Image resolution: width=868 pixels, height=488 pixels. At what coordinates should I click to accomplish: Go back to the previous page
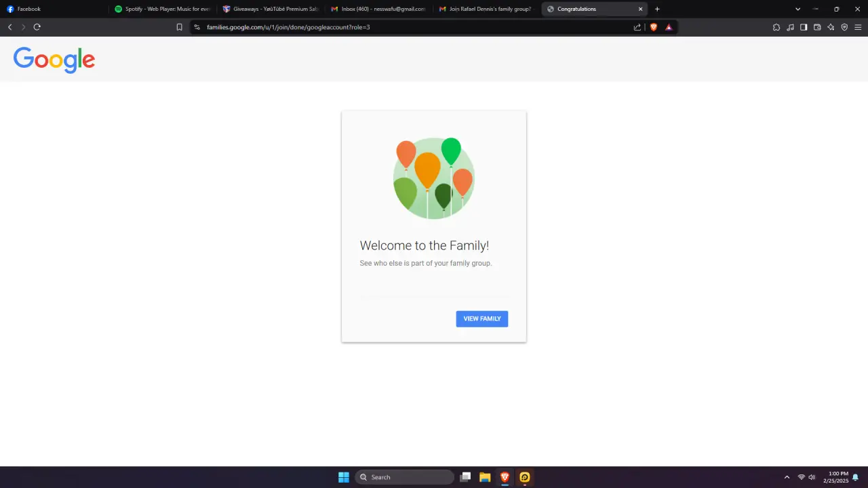coord(9,27)
